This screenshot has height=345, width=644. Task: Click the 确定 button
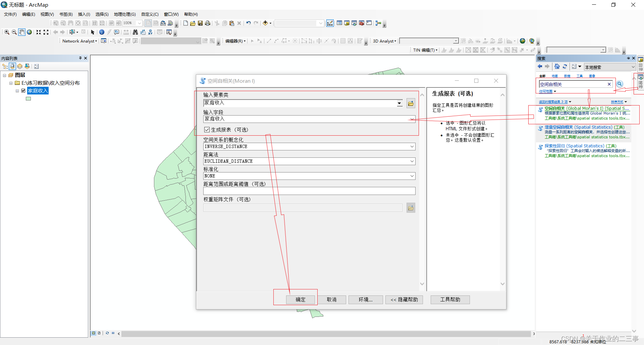click(x=301, y=299)
